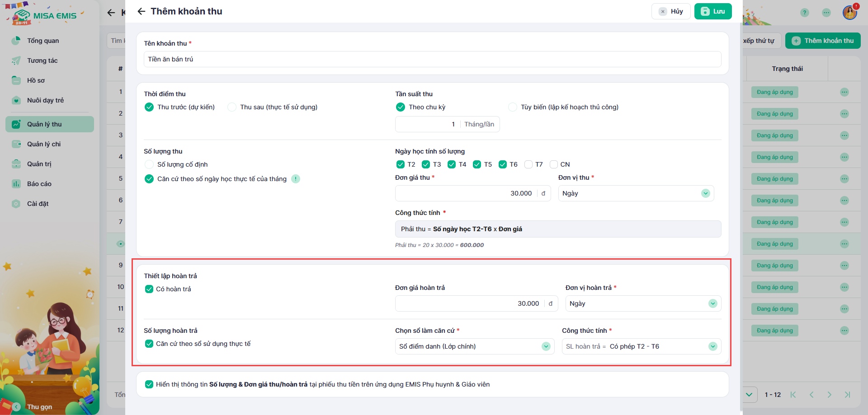Viewport: 868px width, 415px height.
Task: Open the more options icon in first table row
Action: 844,92
